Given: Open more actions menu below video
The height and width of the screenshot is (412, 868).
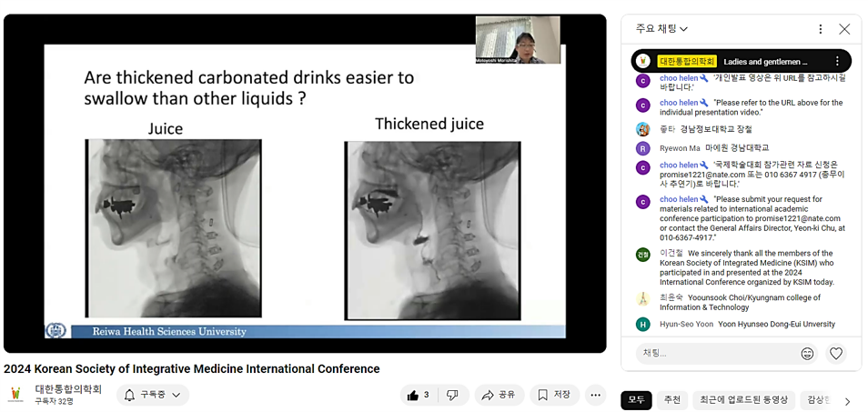Looking at the screenshot, I should tap(595, 395).
